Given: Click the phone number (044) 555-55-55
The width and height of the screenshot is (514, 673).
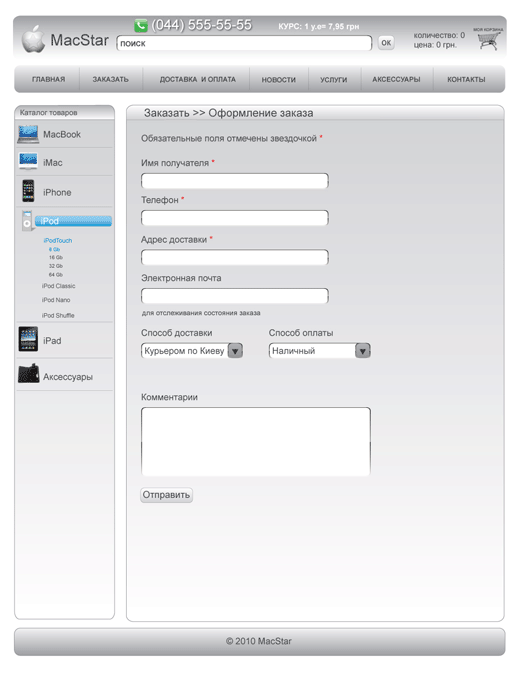Looking at the screenshot, I should tap(202, 25).
